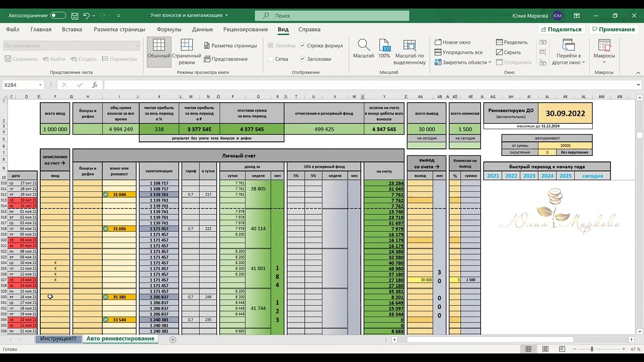Open the Формулы ribbon tab
Viewport: 644px width, 362px height.
tap(169, 29)
